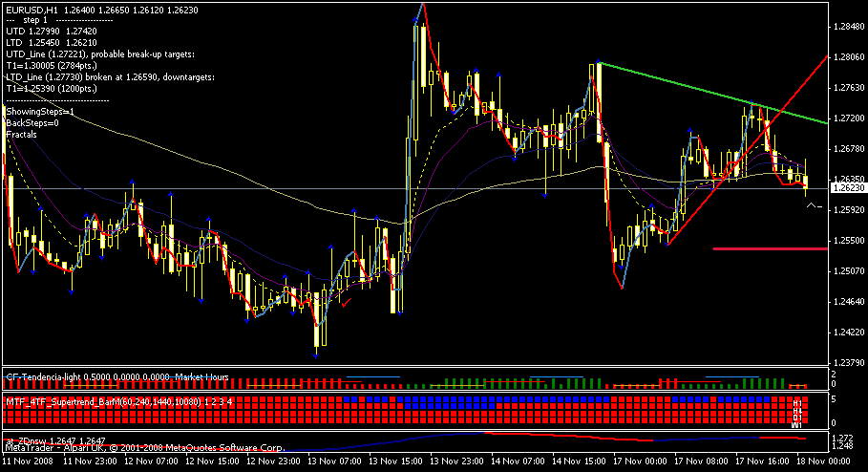Select the small caret marker below current price
Image resolution: width=868 pixels, height=472 pixels.
[x=814, y=206]
